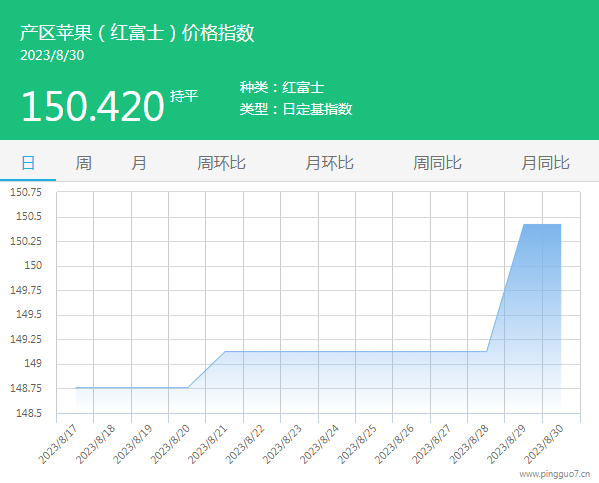Click the 产区苹果（红富士）价格指数 title
This screenshot has height=483, width=599.
[137, 33]
